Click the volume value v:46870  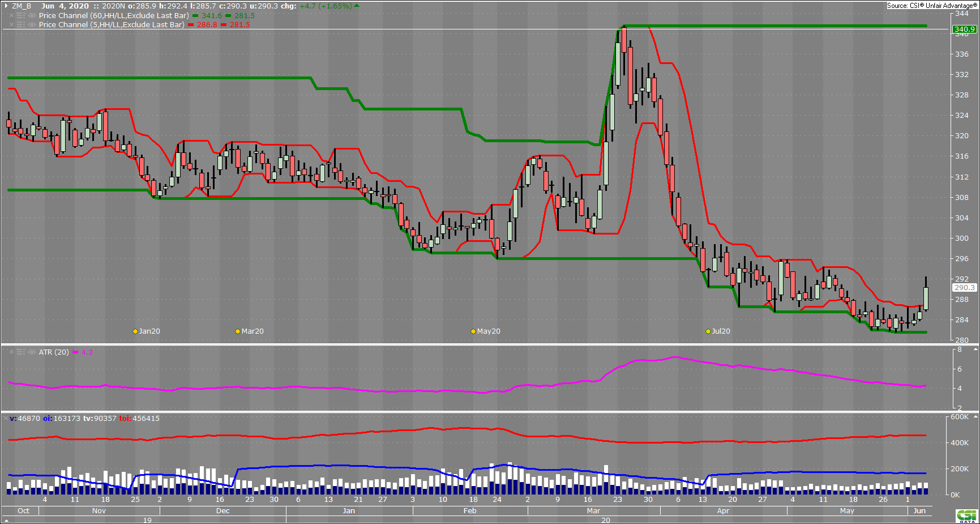[x=25, y=419]
